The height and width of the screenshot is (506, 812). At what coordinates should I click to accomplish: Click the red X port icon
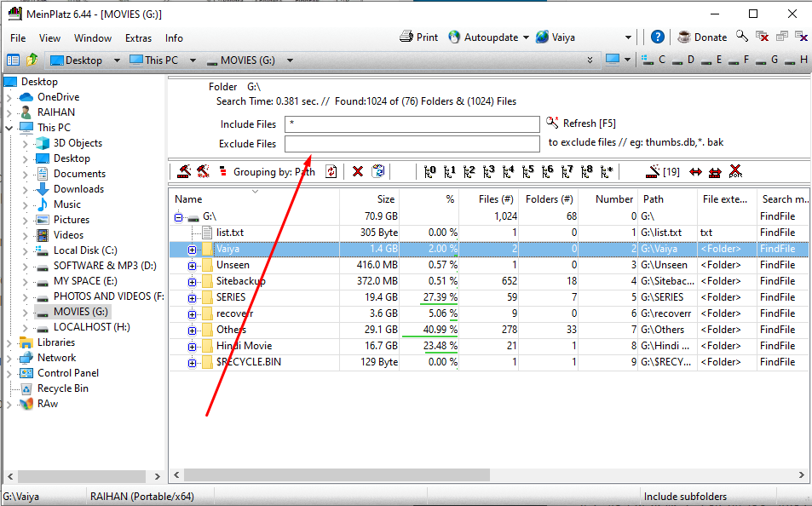[735, 171]
